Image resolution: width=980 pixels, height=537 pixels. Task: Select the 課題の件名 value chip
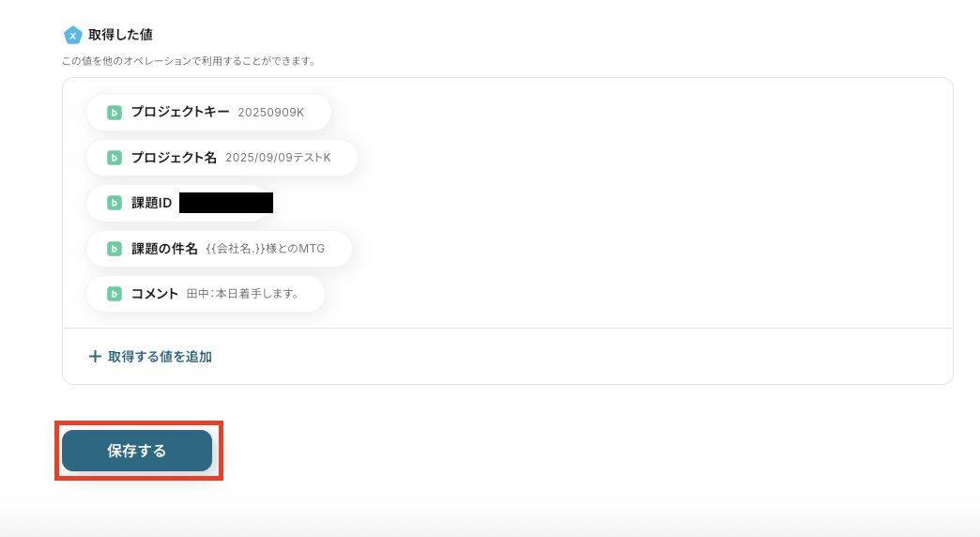coord(220,249)
